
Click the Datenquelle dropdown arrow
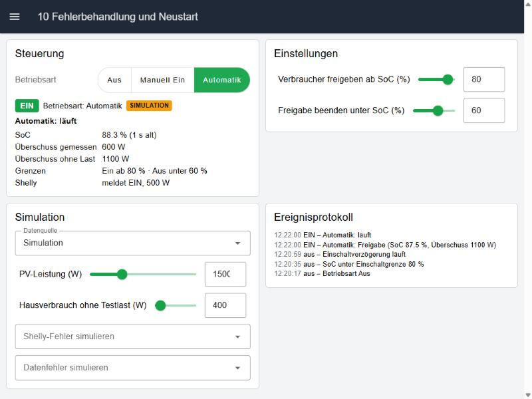click(237, 243)
